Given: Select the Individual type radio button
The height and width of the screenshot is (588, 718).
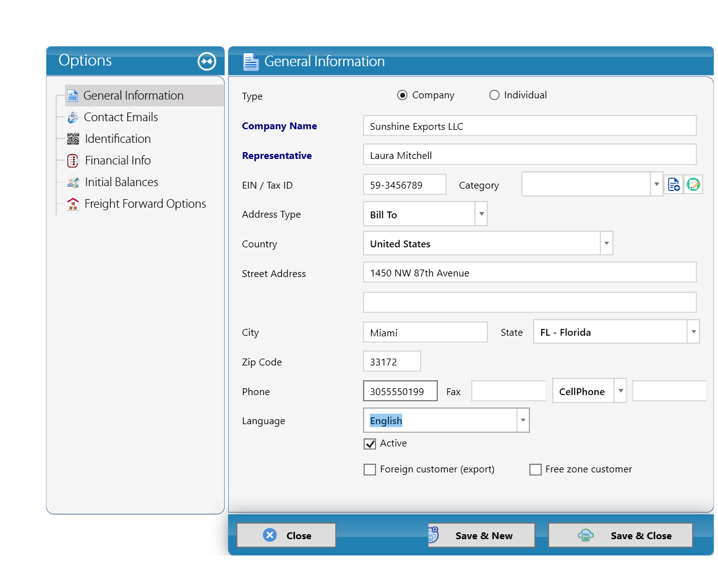Looking at the screenshot, I should [494, 95].
